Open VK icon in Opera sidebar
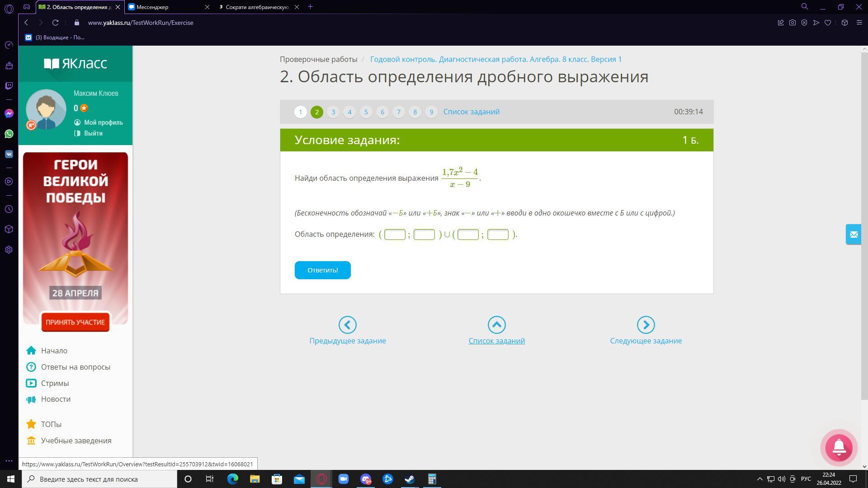The height and width of the screenshot is (488, 868). [x=9, y=154]
